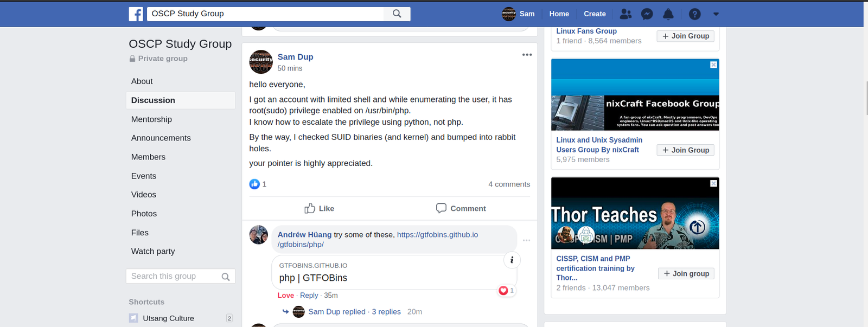The width and height of the screenshot is (868, 327).
Task: Click the 50 mins post timestamp
Action: pyautogui.click(x=290, y=68)
